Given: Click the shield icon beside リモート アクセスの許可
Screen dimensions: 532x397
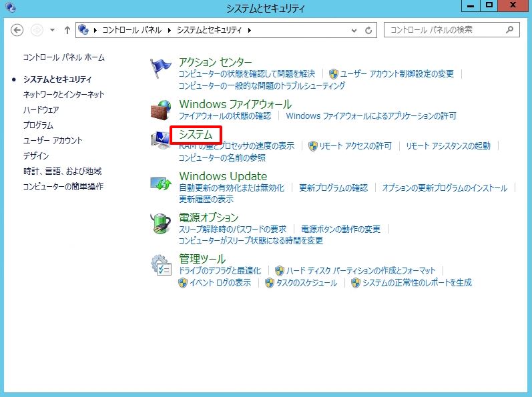Looking at the screenshot, I should 313,145.
